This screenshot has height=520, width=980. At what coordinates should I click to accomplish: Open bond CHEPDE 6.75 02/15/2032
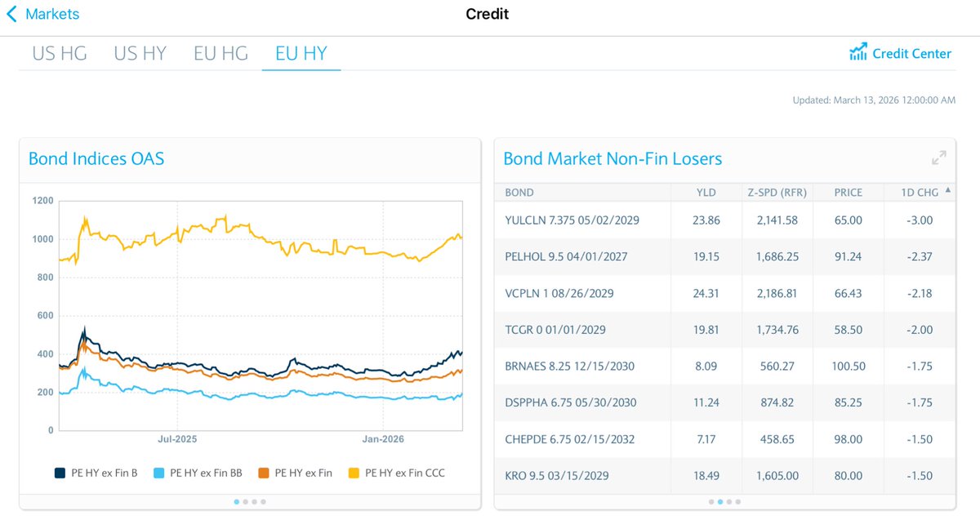[571, 439]
